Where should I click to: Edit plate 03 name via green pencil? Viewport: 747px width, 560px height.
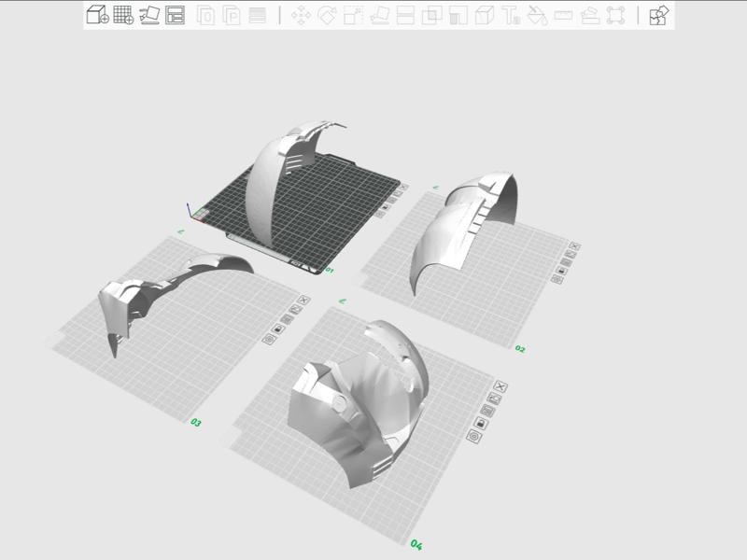[180, 231]
